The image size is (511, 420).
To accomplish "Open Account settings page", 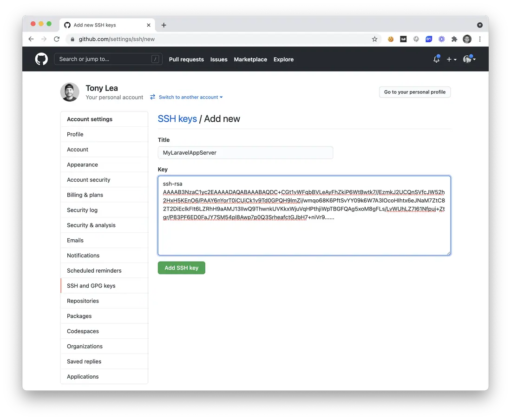I will [x=104, y=150].
